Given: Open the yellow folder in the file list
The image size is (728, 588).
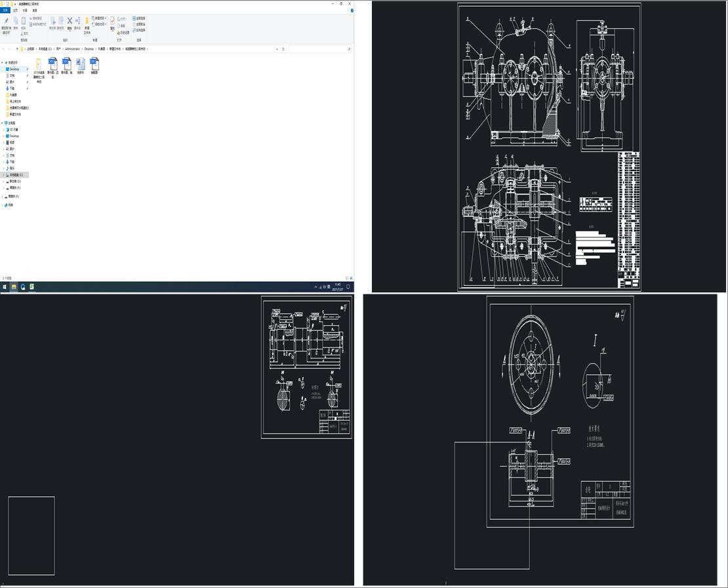Looking at the screenshot, I should pyautogui.click(x=39, y=64).
